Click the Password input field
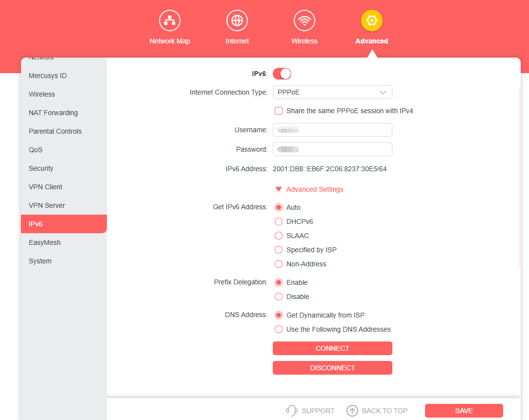The image size is (529, 420). point(332,149)
